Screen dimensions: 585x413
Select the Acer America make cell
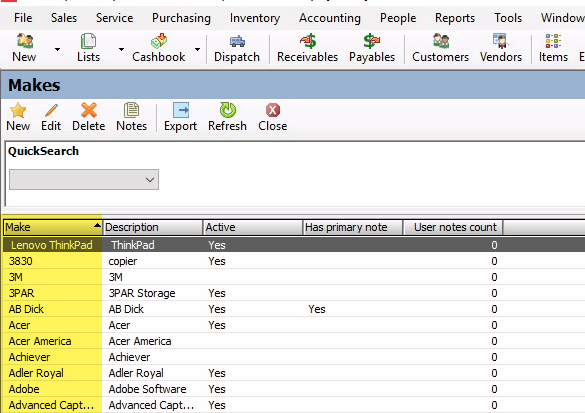pyautogui.click(x=53, y=341)
